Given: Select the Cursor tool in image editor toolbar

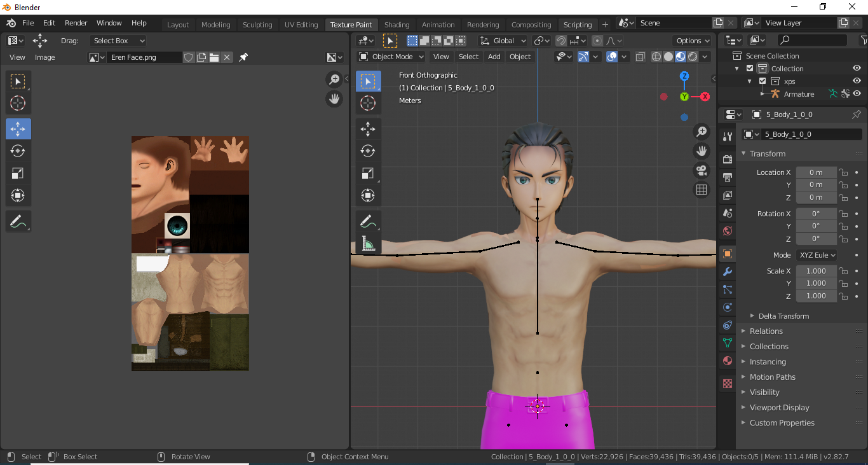Looking at the screenshot, I should 18,104.
